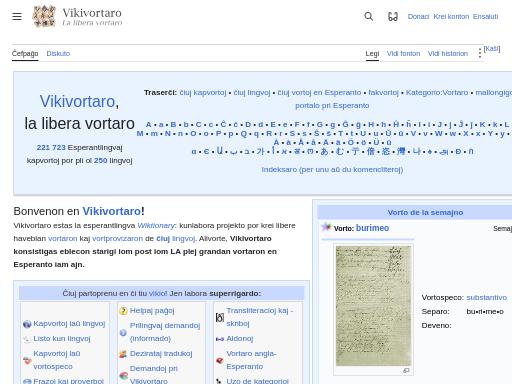The image size is (512, 384).
Task: Open the substantivo link
Action: (x=486, y=297)
